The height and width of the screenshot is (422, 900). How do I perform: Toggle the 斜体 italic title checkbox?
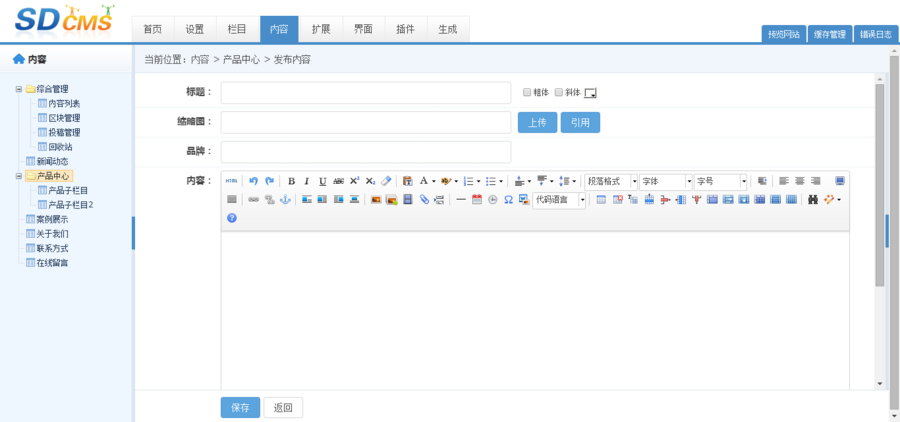tap(558, 92)
